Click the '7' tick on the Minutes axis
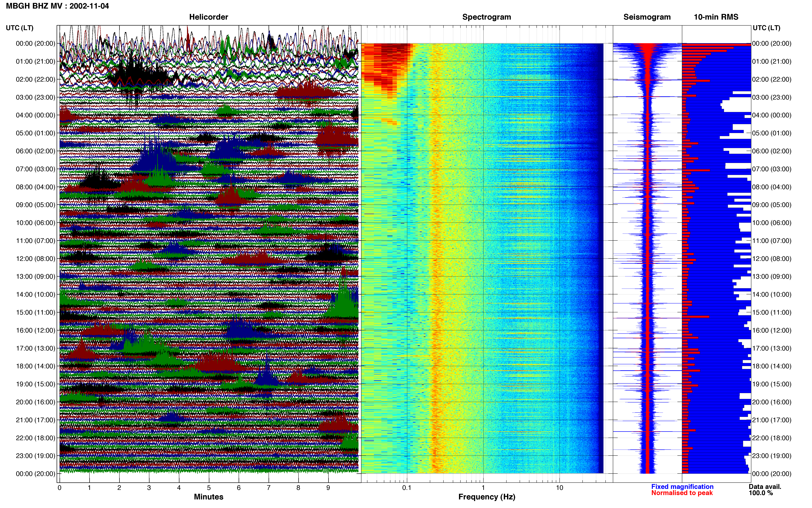 tap(269, 488)
